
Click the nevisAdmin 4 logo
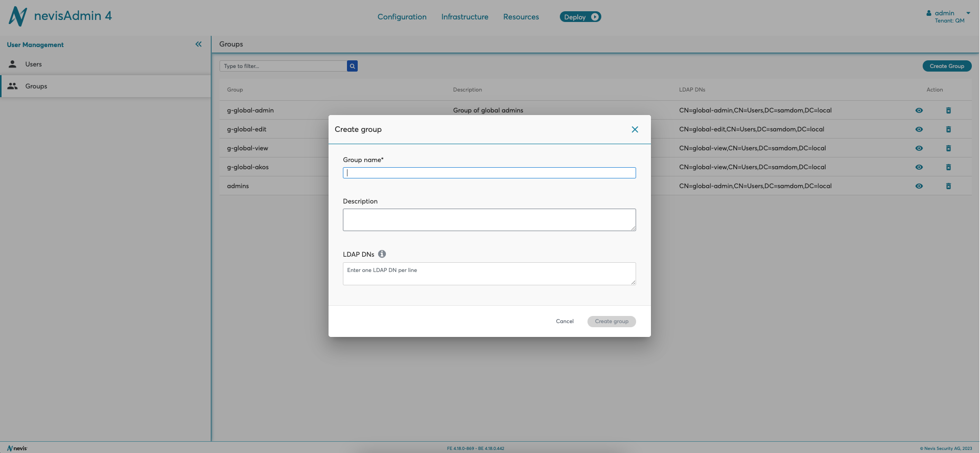coord(60,16)
